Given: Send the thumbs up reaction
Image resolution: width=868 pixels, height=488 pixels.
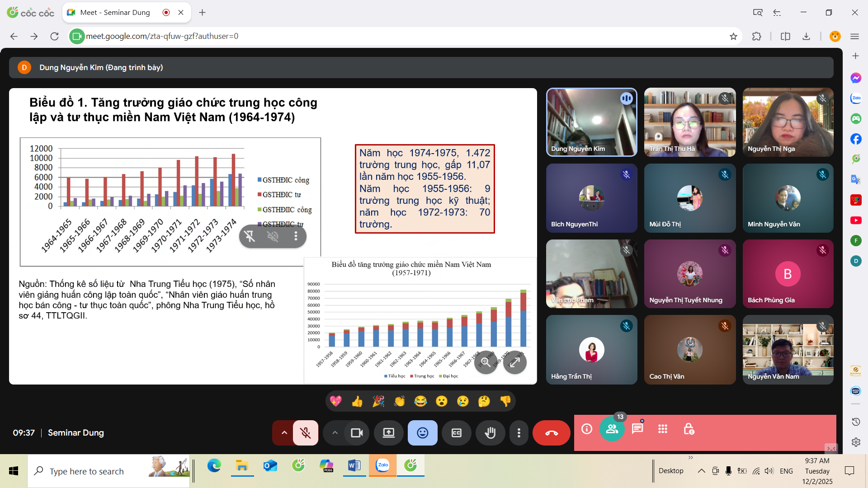Looking at the screenshot, I should (357, 401).
